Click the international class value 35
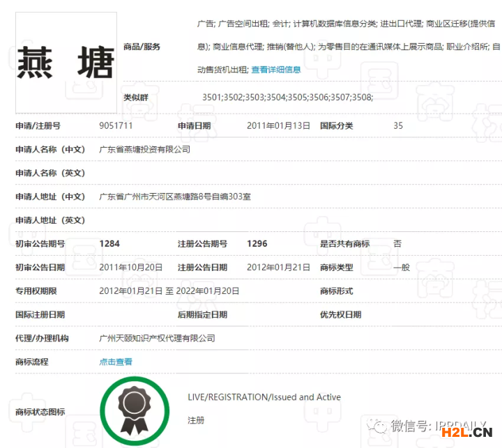502x448 pixels. point(398,126)
